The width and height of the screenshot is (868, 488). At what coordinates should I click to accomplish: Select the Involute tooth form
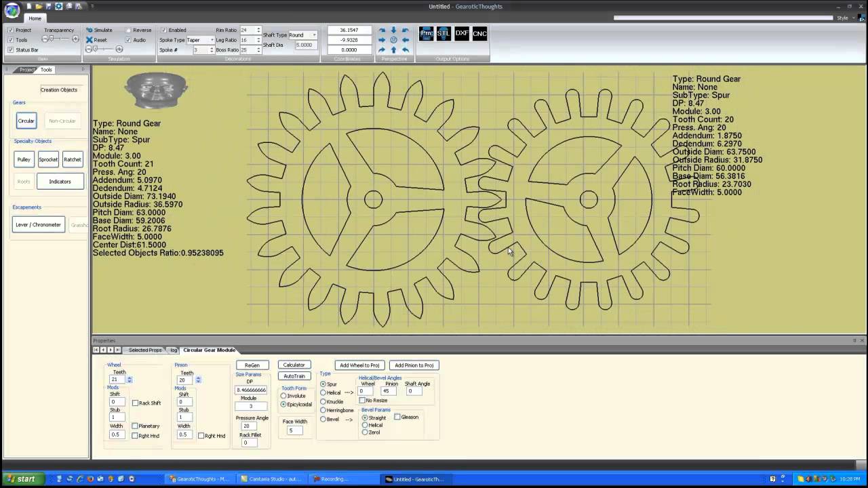coord(283,396)
